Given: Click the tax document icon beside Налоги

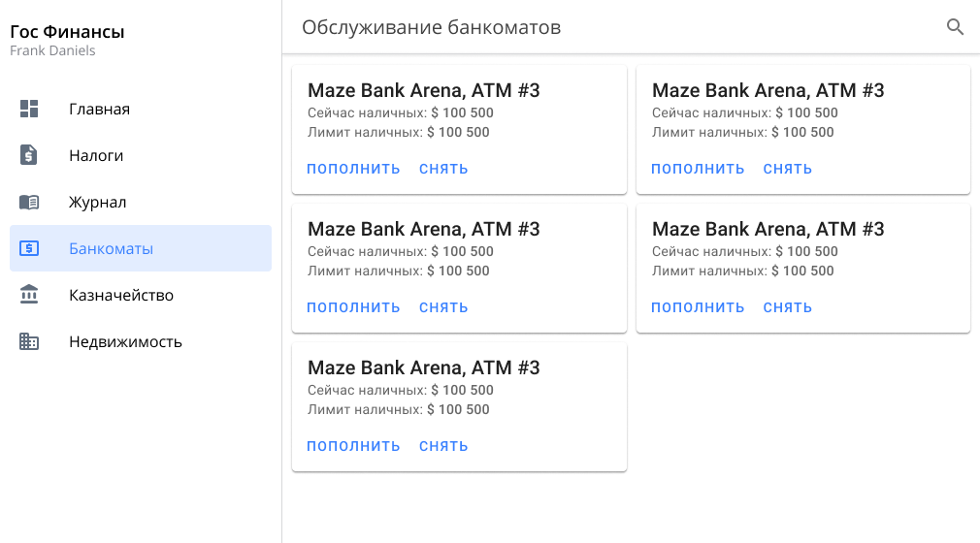Looking at the screenshot, I should click(x=29, y=155).
